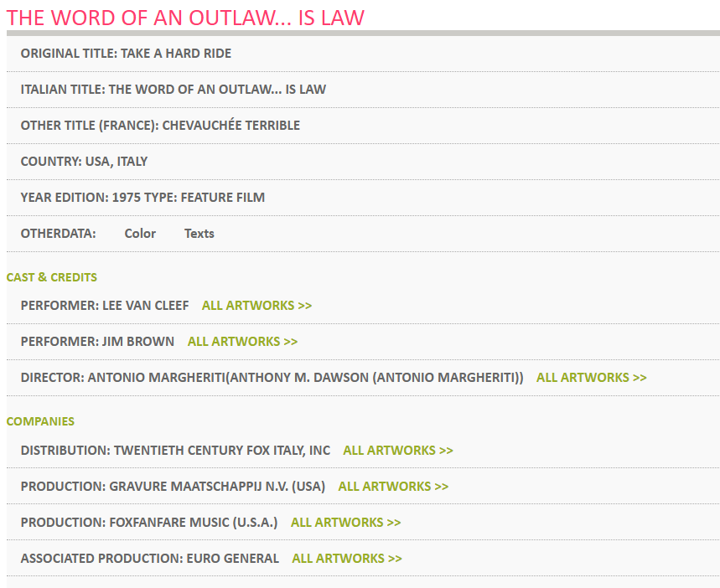The width and height of the screenshot is (720, 588).
Task: Open all artworks for Jim Brown
Action: coord(242,342)
